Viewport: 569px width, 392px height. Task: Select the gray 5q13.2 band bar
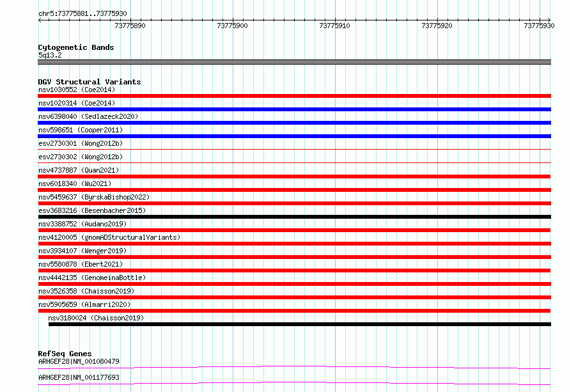coord(294,62)
